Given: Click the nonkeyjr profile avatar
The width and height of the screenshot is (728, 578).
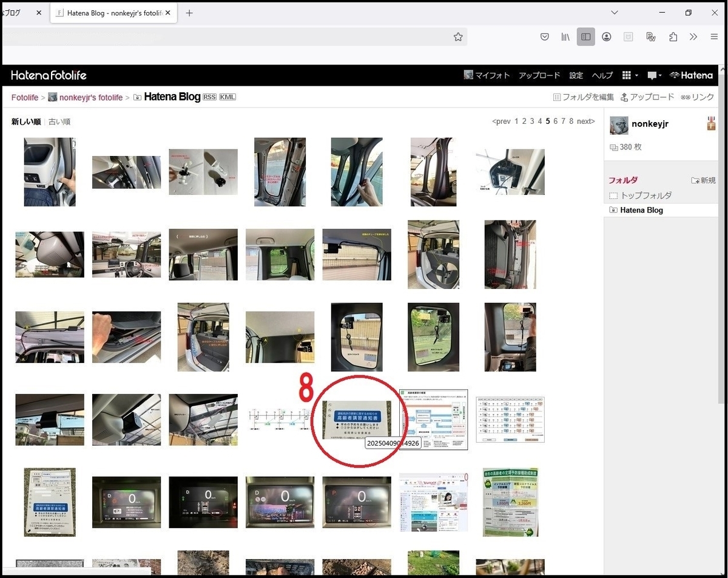Looking at the screenshot, I should pyautogui.click(x=619, y=126).
